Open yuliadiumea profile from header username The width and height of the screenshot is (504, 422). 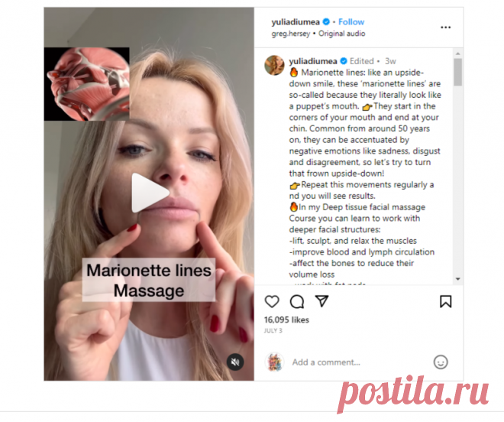click(x=296, y=22)
